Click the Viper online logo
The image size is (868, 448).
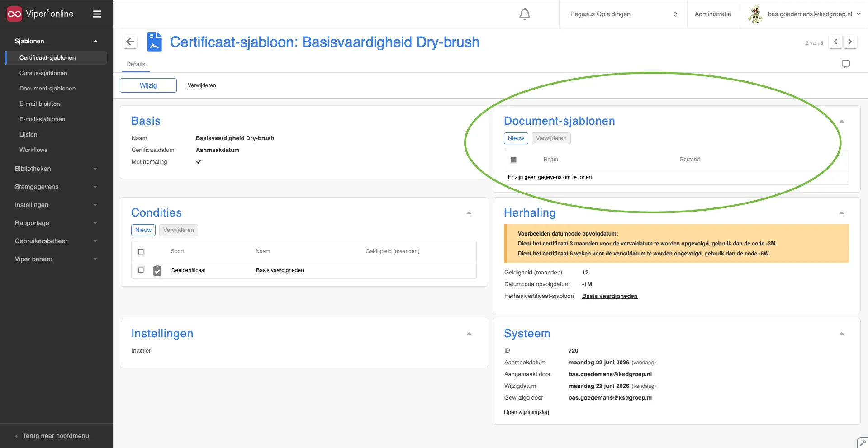(40, 14)
